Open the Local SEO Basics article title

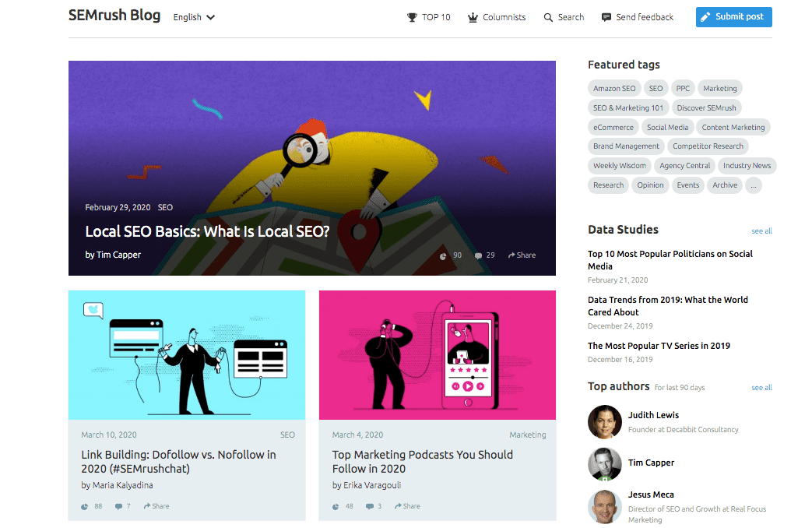[x=207, y=231]
